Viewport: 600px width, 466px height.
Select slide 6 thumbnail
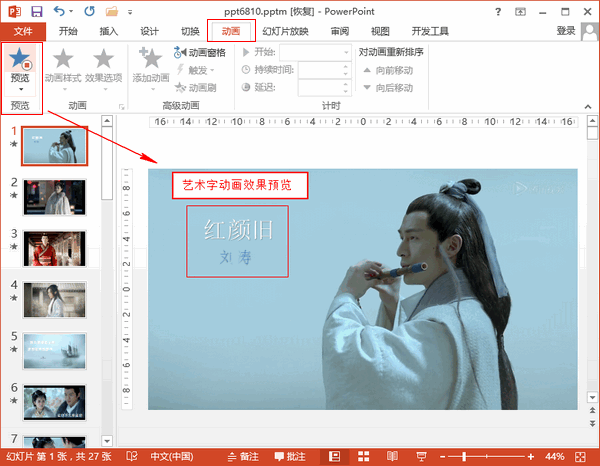pos(54,402)
